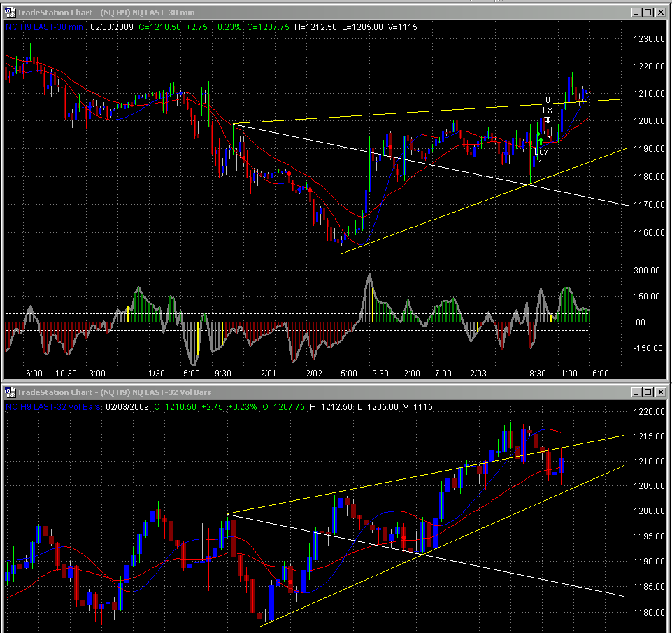Click the 1185.00 price axis label
The height and width of the screenshot is (633, 672).
click(649, 586)
